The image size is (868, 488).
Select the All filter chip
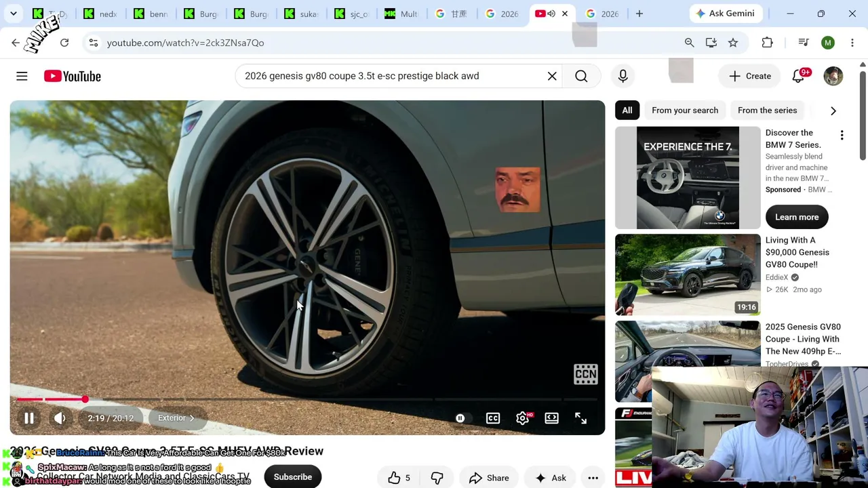[627, 110]
